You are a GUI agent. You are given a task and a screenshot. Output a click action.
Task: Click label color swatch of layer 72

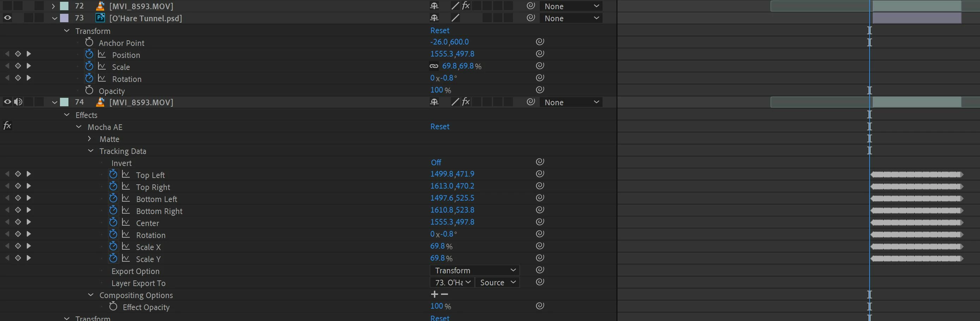click(x=64, y=6)
